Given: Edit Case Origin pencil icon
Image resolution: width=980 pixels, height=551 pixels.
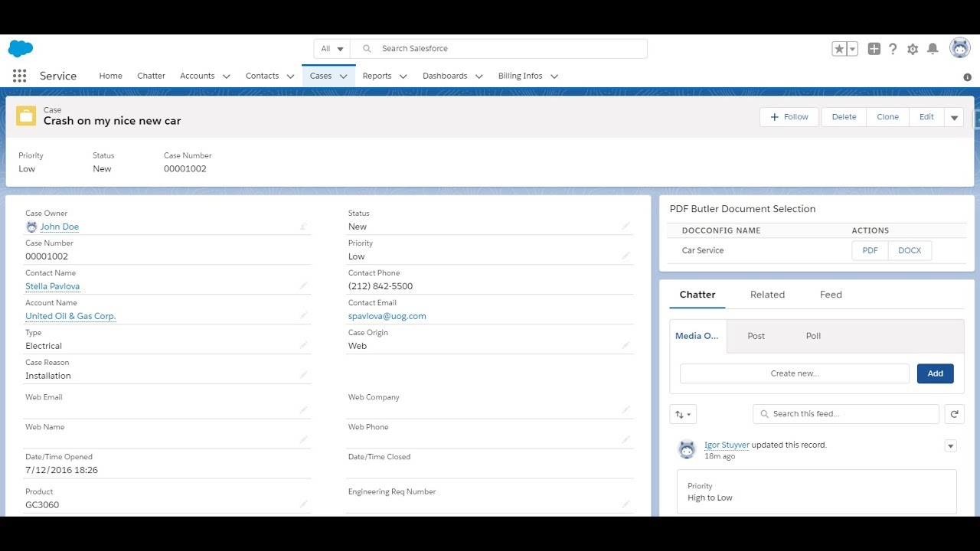Looking at the screenshot, I should coord(626,345).
